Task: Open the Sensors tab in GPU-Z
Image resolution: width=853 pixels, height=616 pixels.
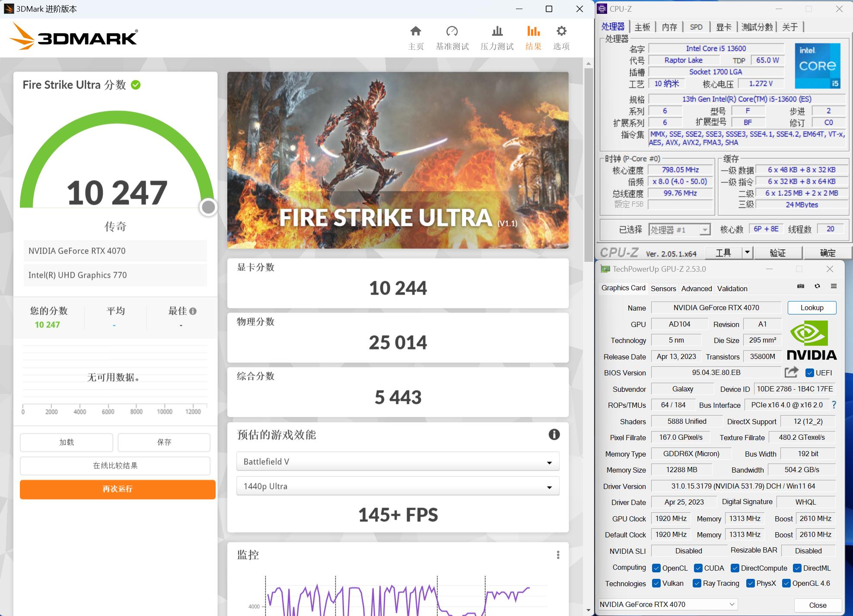Action: pos(663,288)
